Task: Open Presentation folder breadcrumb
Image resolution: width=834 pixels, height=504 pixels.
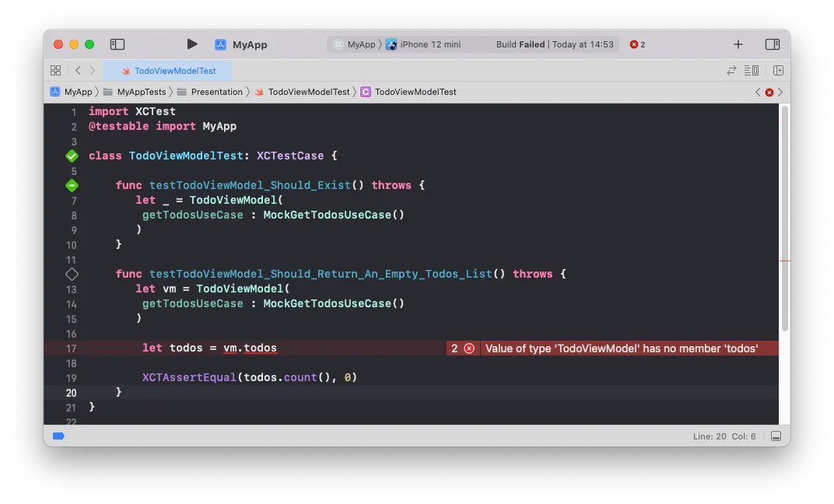Action: pyautogui.click(x=209, y=92)
